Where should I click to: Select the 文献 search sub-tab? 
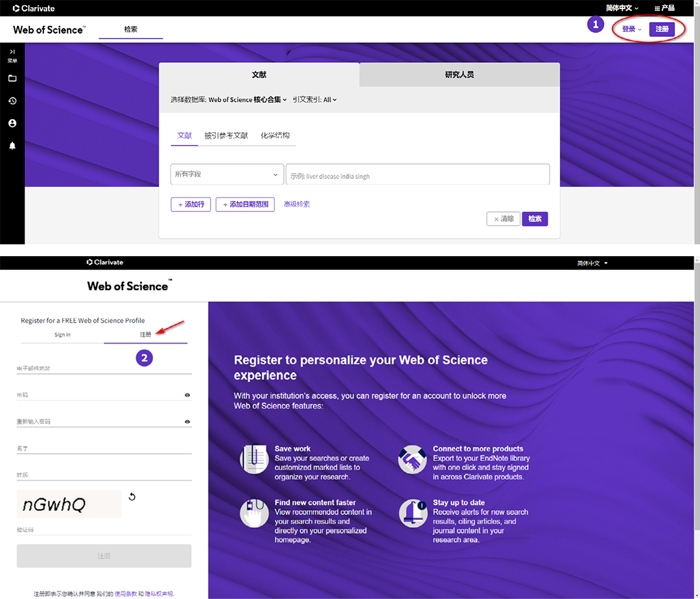[x=184, y=135]
